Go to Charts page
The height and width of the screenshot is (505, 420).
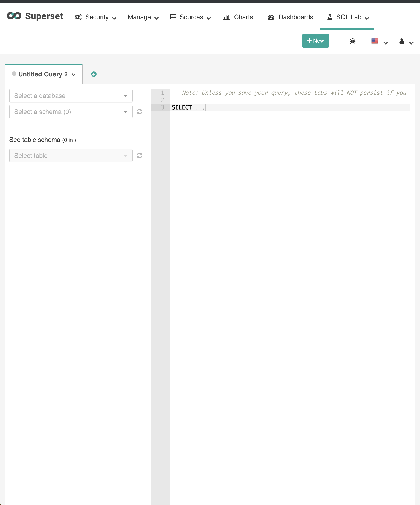point(238,17)
